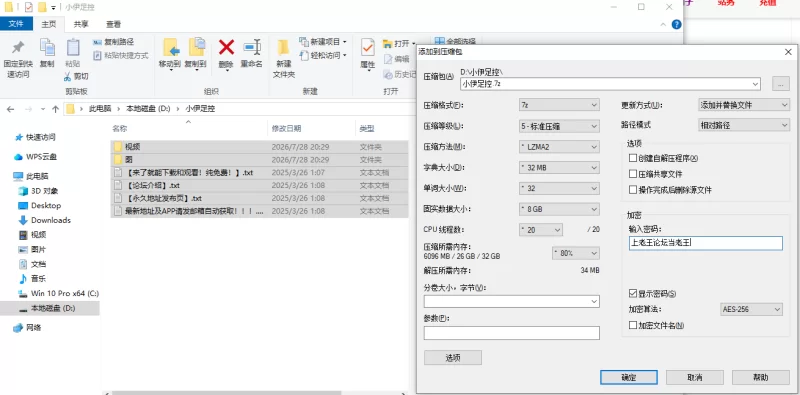Toggle 操作完成后删除源文件 checkbox
This screenshot has width=800, height=395.
pyautogui.click(x=633, y=190)
